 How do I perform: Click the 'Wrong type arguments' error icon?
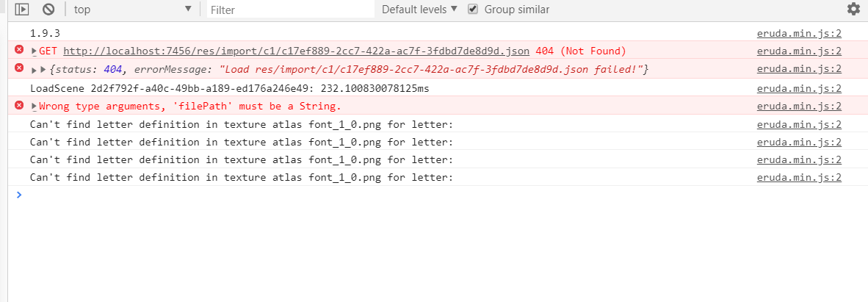point(19,105)
